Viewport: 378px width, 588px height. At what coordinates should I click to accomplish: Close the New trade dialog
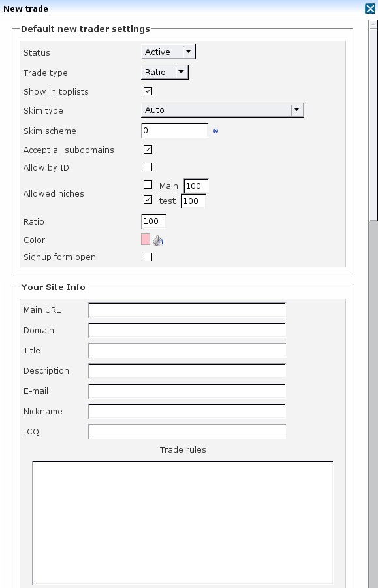tap(370, 8)
